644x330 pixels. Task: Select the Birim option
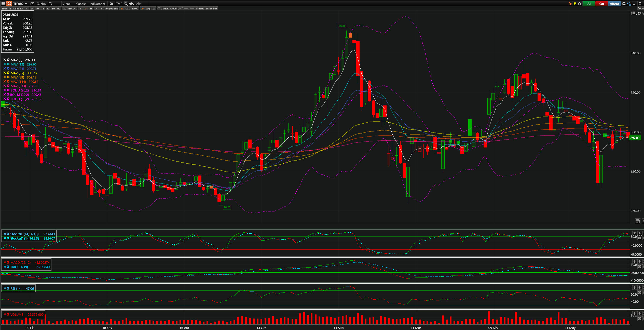click(5, 8)
